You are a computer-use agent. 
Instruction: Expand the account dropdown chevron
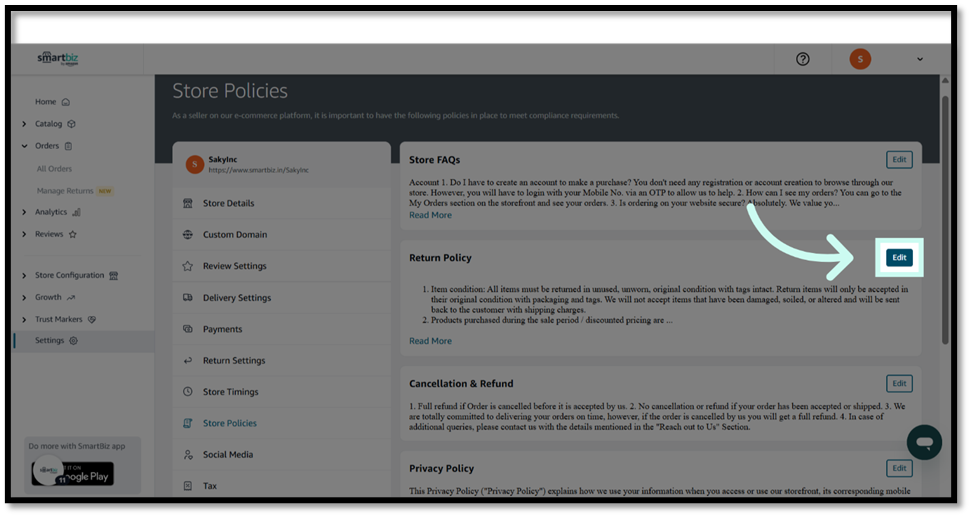coord(920,59)
